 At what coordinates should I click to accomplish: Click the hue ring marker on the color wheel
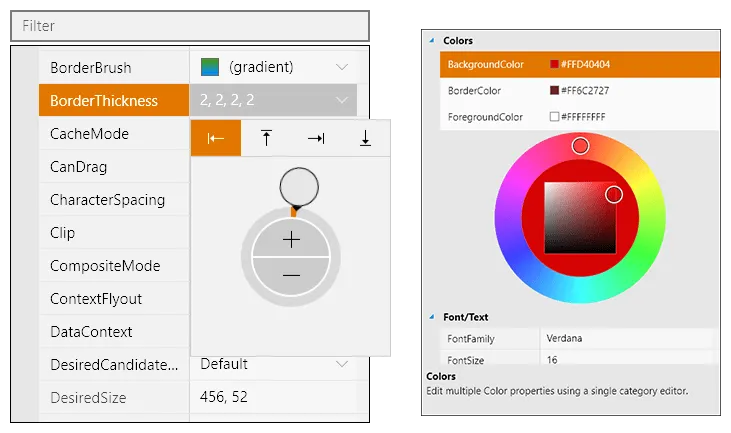coord(580,146)
